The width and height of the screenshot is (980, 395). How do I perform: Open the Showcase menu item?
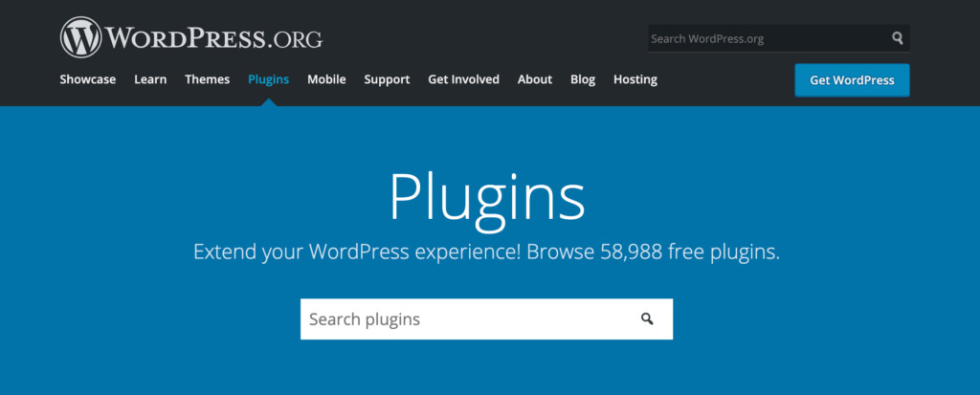(87, 79)
